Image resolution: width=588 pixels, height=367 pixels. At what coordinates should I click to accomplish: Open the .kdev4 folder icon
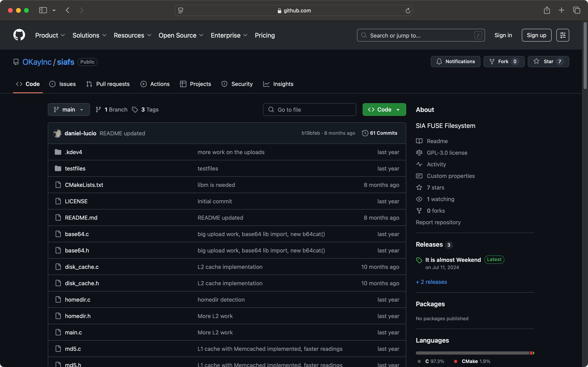(x=58, y=152)
